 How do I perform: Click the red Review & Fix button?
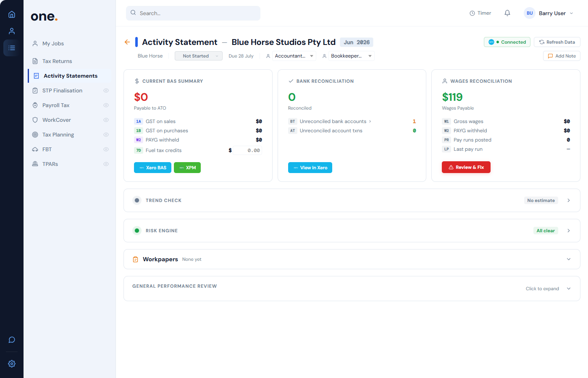tap(466, 167)
